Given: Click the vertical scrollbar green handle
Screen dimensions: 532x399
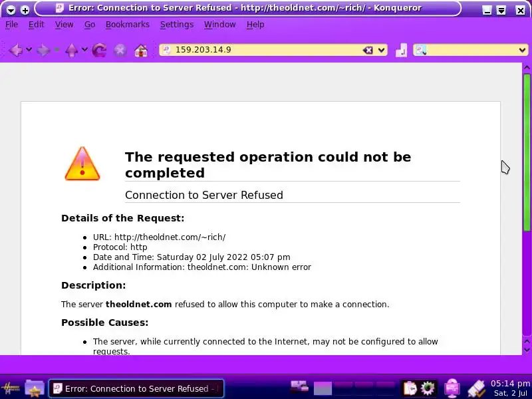Looking at the screenshot, I should [527, 153].
